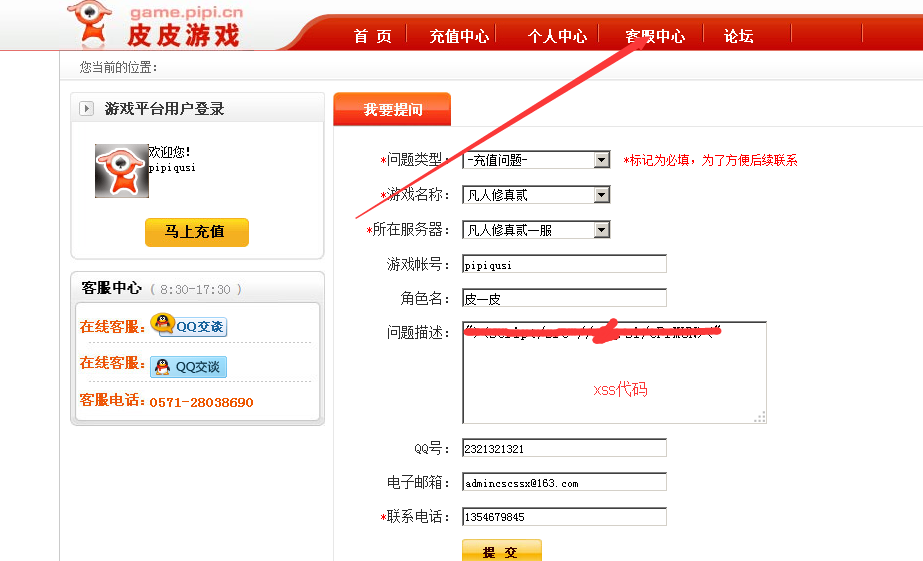
Task: Focus the 电子邮箱 input field
Action: pyautogui.click(x=565, y=482)
